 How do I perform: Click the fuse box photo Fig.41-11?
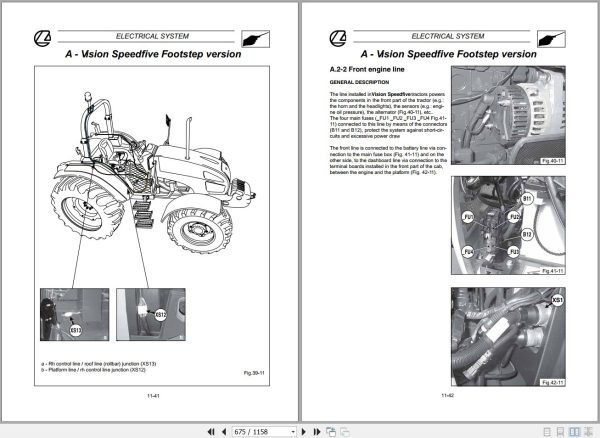[508, 225]
